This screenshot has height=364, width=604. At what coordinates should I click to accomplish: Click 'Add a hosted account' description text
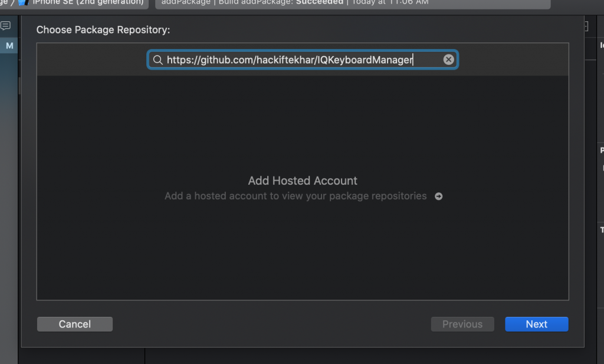296,196
